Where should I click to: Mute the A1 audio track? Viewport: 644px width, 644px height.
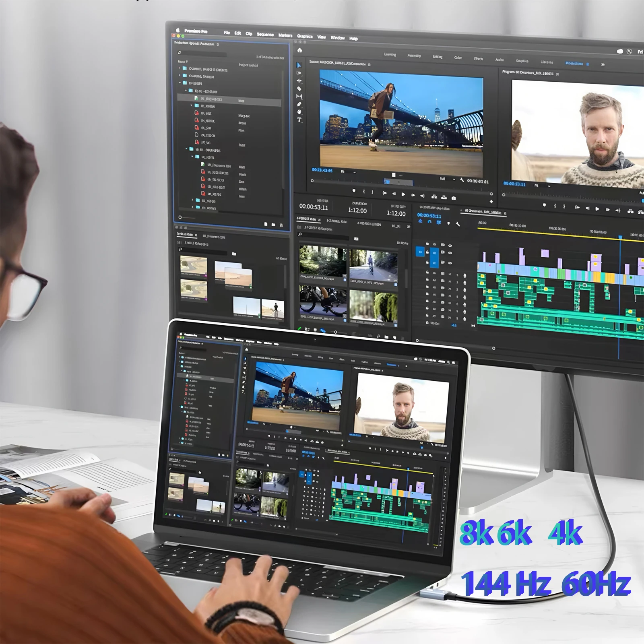[x=450, y=275]
